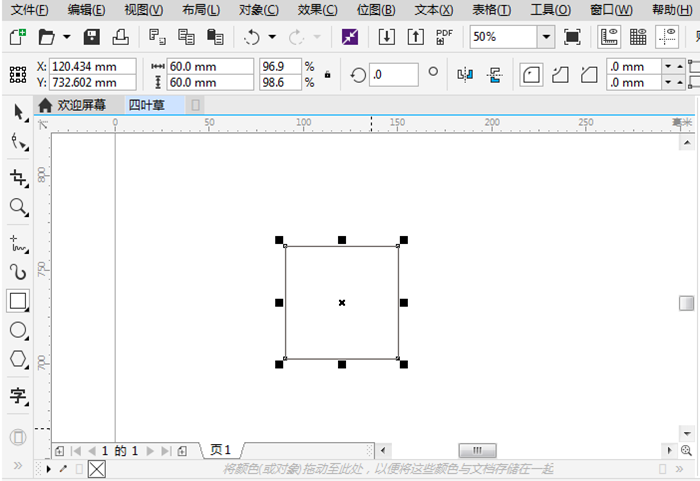The height and width of the screenshot is (481, 700).
Task: Select the Crop tool in the toolbox
Action: (18, 178)
